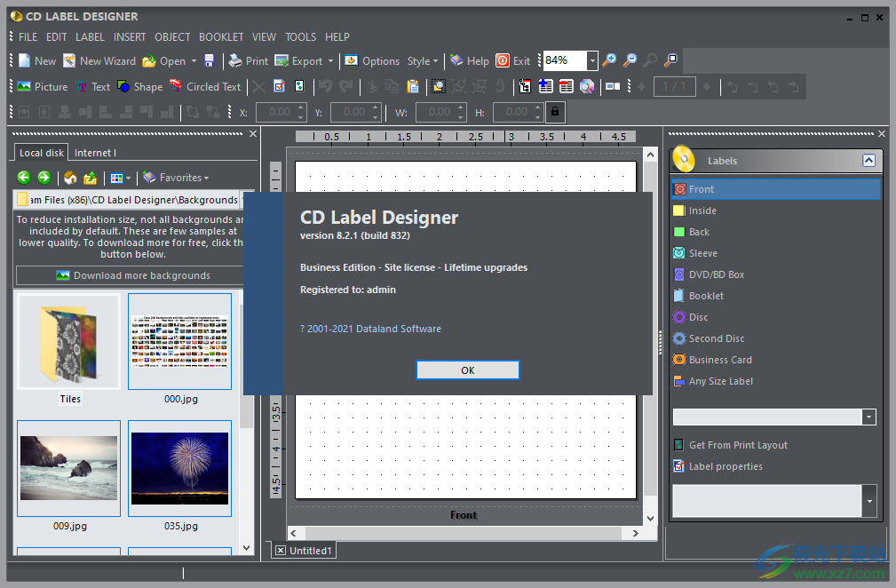Click OK in the About dialog
The width and height of the screenshot is (896, 588).
point(468,369)
